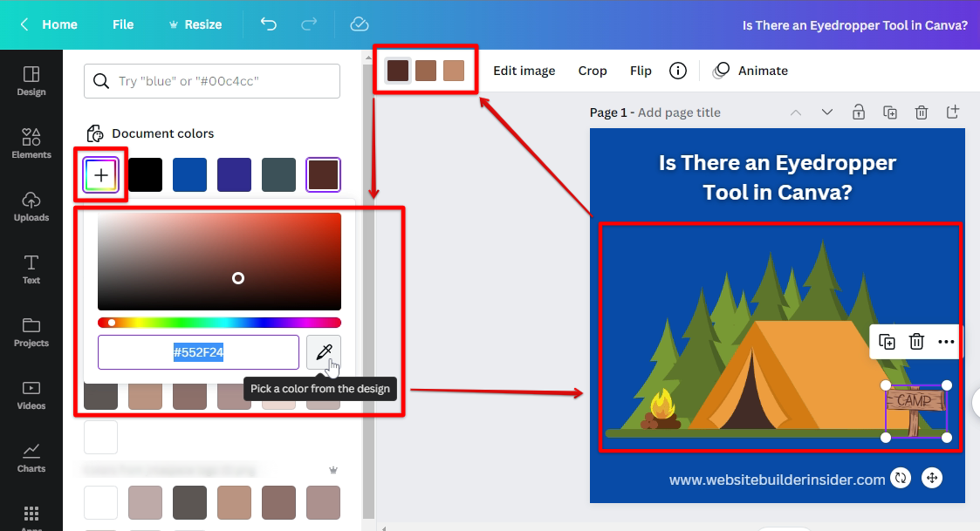
Task: Click the Resize button
Action: (x=195, y=24)
